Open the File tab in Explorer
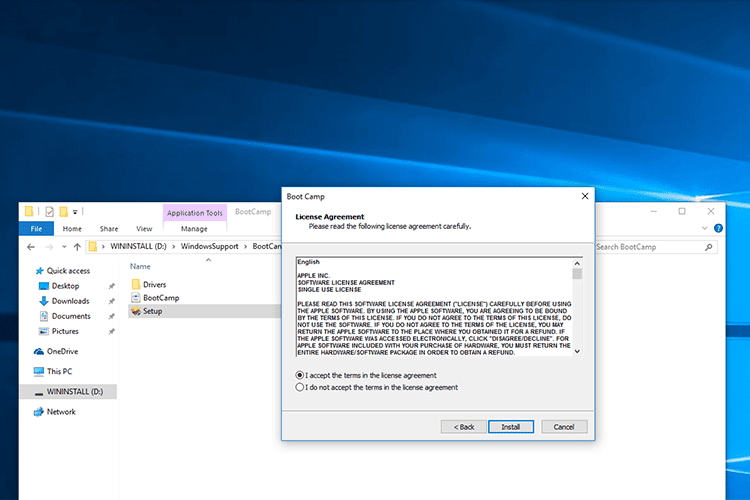Viewport: 750px width, 500px height. pyautogui.click(x=36, y=229)
